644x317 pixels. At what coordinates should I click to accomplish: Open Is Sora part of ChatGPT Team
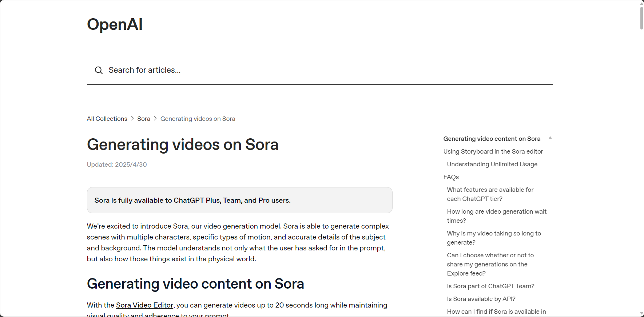pyautogui.click(x=490, y=286)
